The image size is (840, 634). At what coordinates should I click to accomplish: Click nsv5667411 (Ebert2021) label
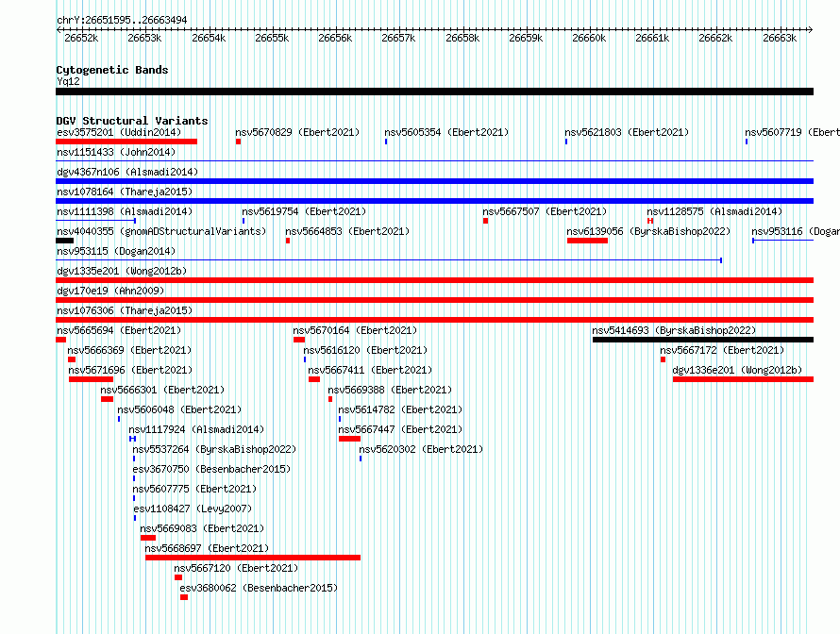[370, 370]
